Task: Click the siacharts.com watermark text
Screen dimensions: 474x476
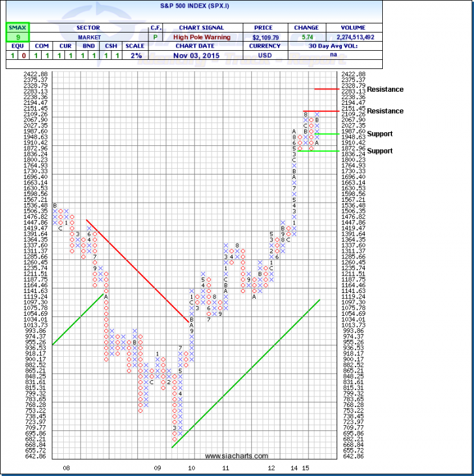Action: (x=227, y=456)
